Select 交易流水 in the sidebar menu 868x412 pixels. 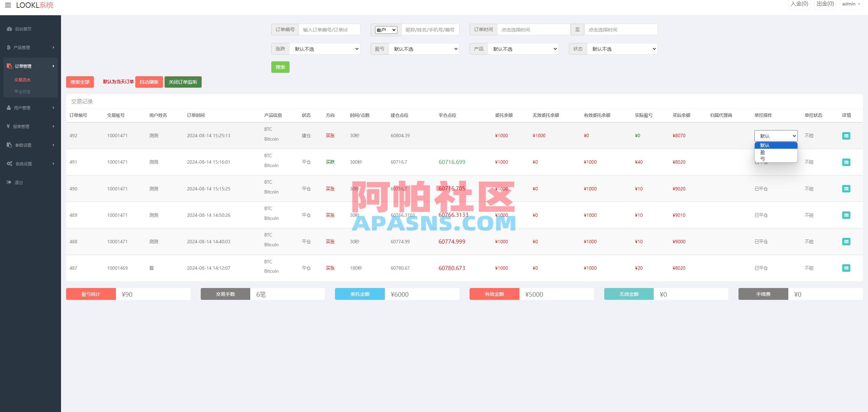pos(23,80)
